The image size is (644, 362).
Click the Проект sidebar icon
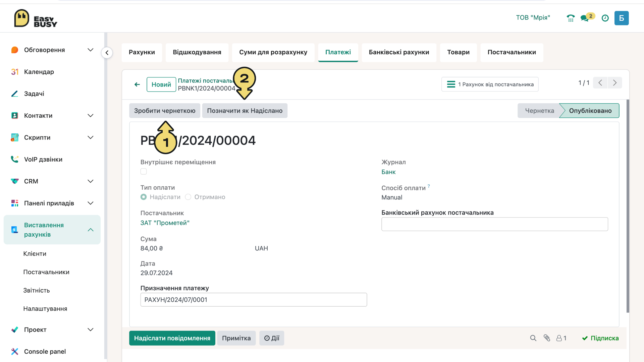tap(15, 330)
